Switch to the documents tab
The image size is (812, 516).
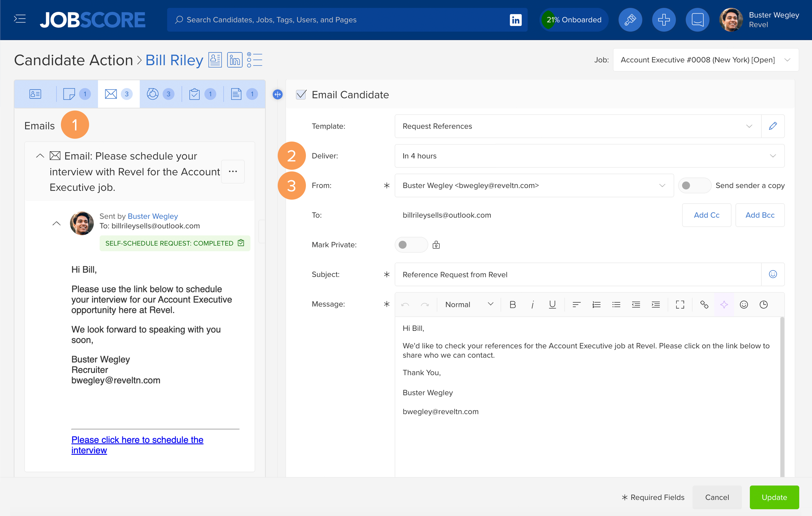pyautogui.click(x=244, y=94)
